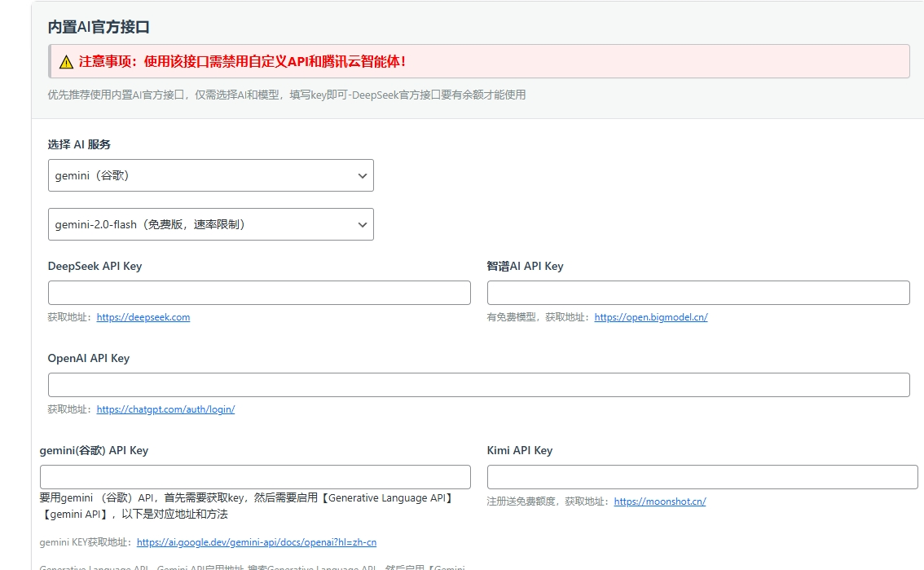Screen dimensions: 924x570
Task: Click the 智谱AI API Key label
Action: [525, 266]
